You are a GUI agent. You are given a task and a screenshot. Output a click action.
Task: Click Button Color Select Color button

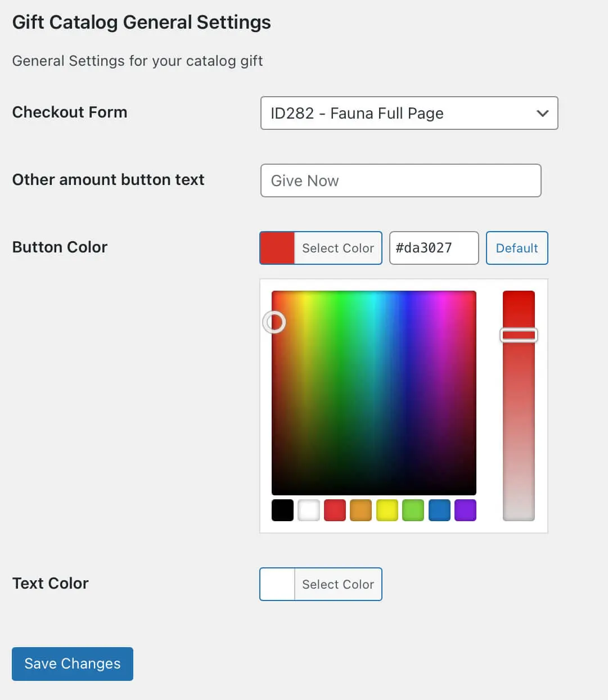[x=337, y=248]
